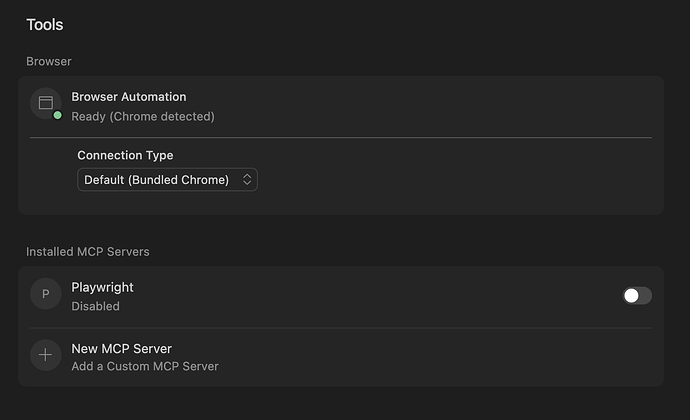This screenshot has height=420, width=690.
Task: Click the "New MCP Server" title
Action: [121, 349]
